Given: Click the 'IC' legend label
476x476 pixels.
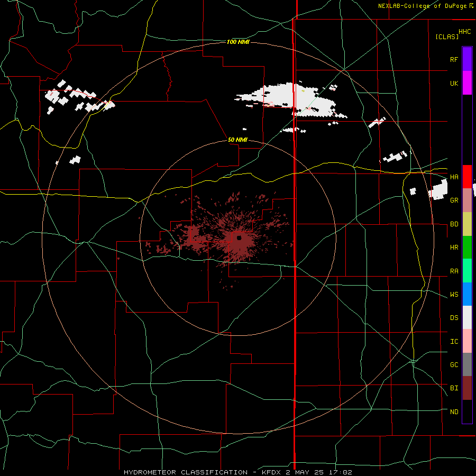Looking at the screenshot, I should click(x=454, y=342).
